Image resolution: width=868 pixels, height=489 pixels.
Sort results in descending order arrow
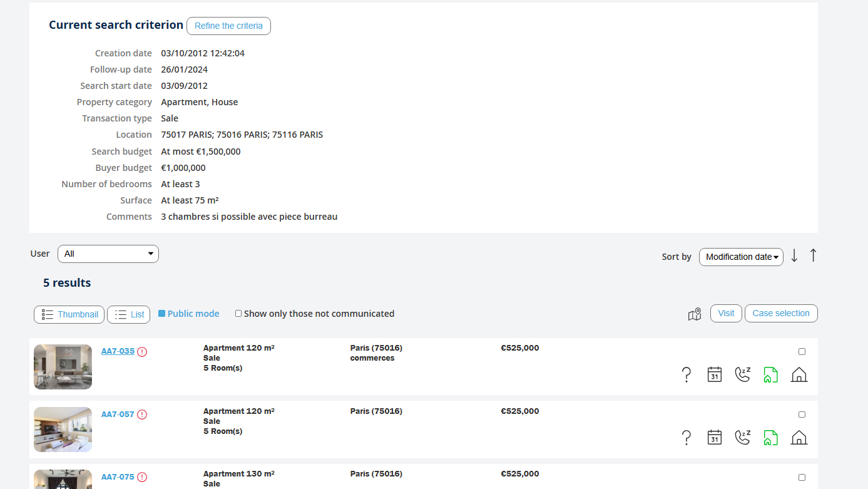[794, 255]
